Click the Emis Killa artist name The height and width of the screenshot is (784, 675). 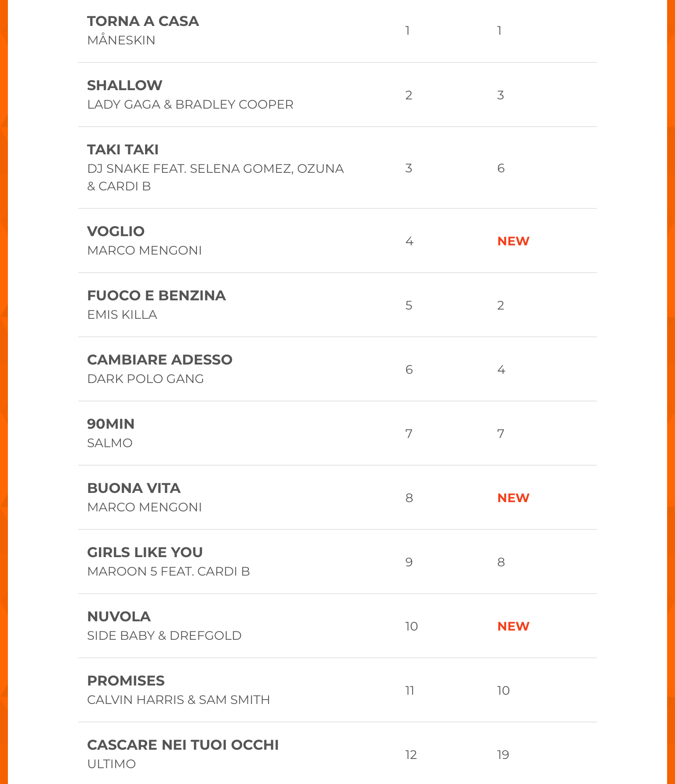point(122,314)
